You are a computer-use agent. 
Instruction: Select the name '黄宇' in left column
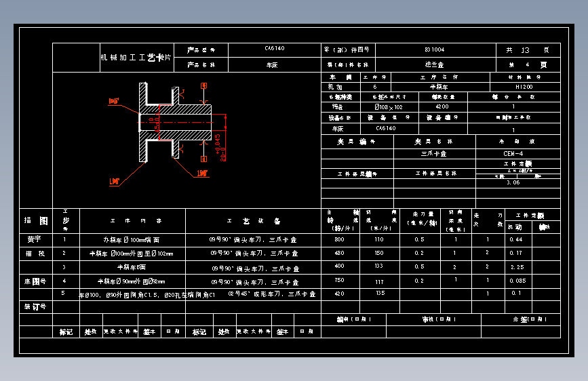pos(34,239)
